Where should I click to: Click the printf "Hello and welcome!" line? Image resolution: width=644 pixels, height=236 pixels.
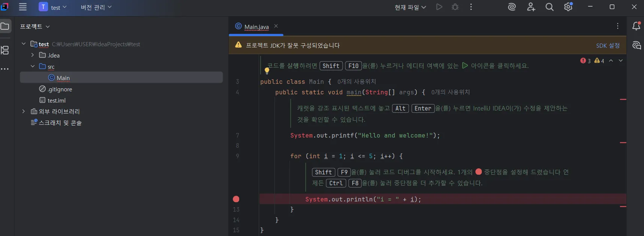(365, 135)
